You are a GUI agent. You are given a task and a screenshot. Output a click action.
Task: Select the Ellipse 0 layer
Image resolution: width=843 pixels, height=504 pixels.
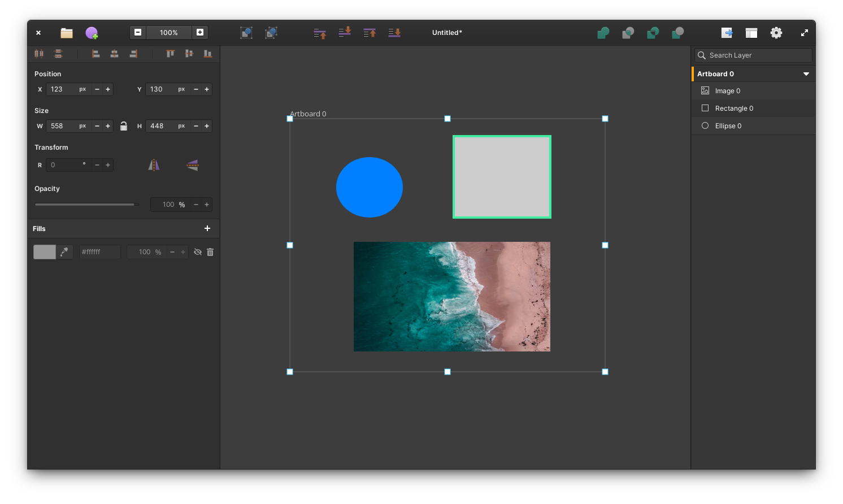(x=728, y=126)
